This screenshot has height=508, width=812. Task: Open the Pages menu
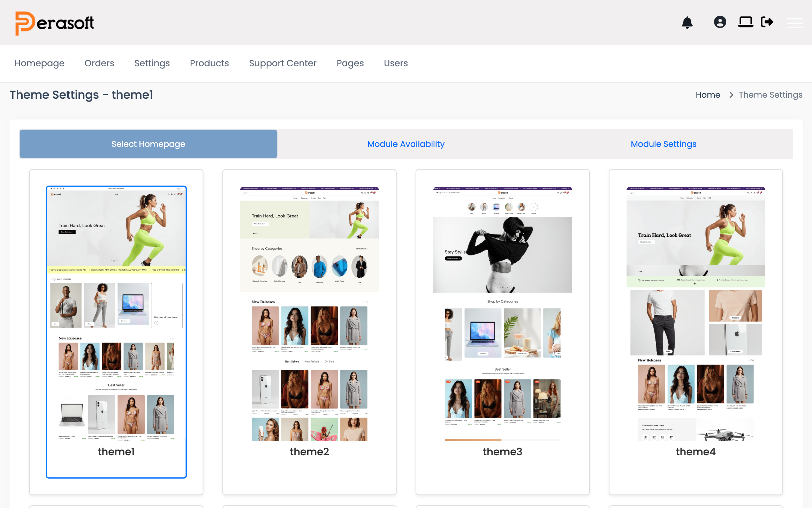(x=350, y=63)
